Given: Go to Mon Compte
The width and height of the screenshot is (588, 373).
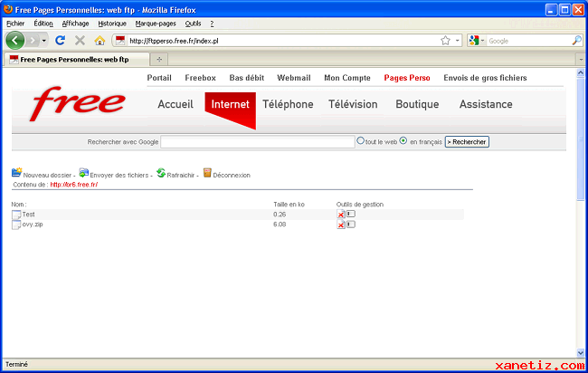Looking at the screenshot, I should (347, 78).
